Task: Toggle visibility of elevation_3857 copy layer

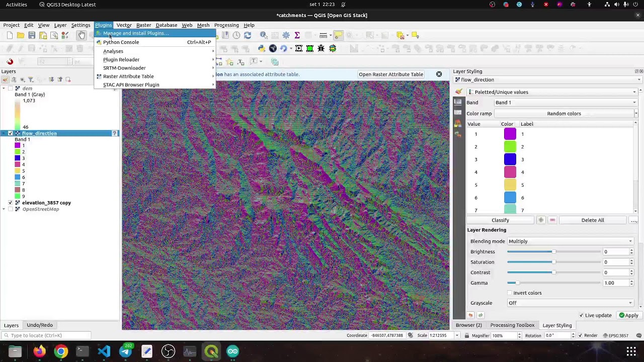Action: pyautogui.click(x=11, y=203)
